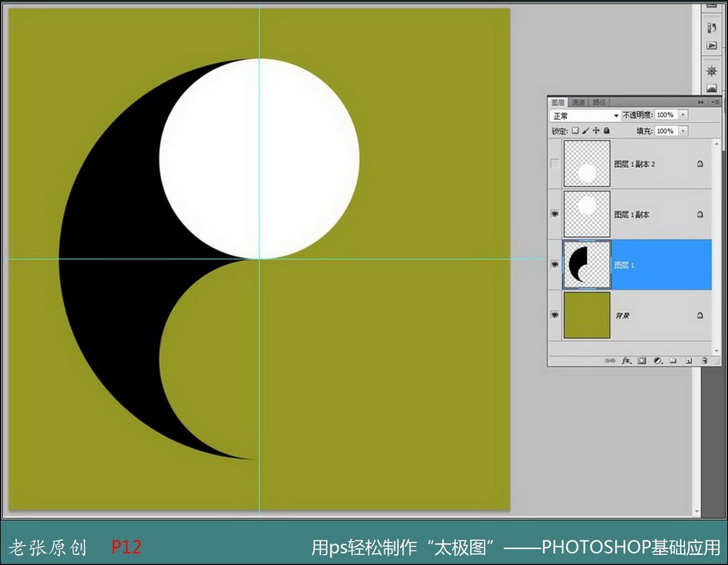This screenshot has height=565, width=728.
Task: Select the 图层 1 副本 2 thumbnail
Action: click(x=587, y=163)
